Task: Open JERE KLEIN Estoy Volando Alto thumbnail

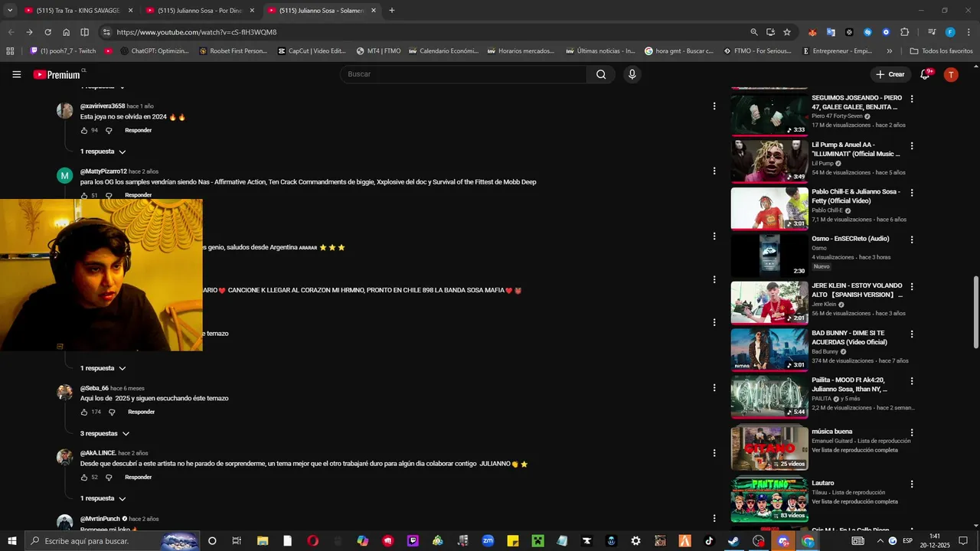Action: click(x=769, y=302)
